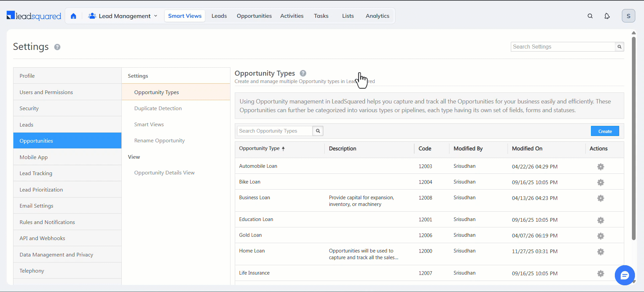The height and width of the screenshot is (292, 644).
Task: Open the global search magnifier icon
Action: coord(590,16)
